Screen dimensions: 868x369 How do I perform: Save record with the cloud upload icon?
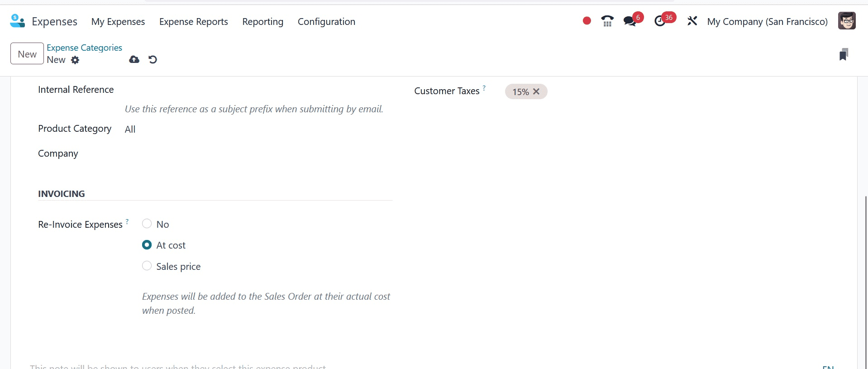134,59
